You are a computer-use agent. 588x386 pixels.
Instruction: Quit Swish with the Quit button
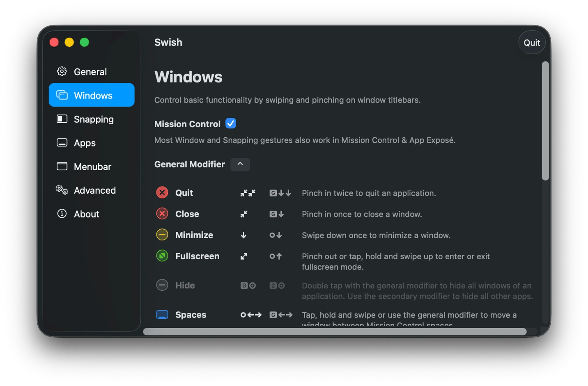532,43
